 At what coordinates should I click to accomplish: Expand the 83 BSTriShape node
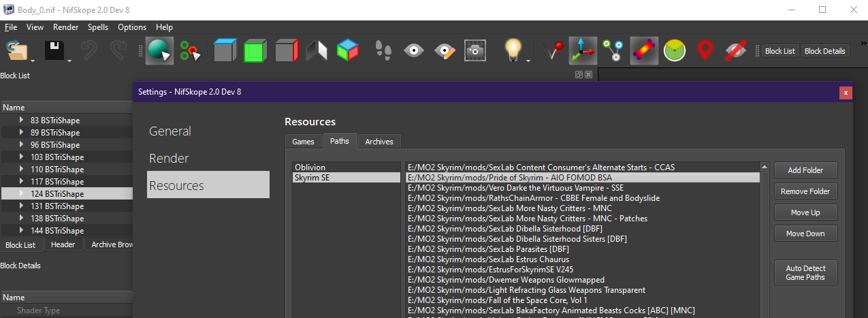pos(21,120)
